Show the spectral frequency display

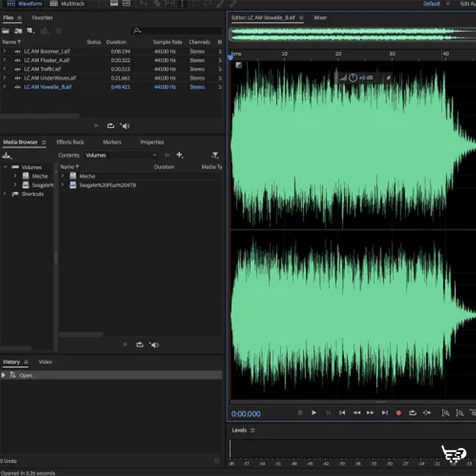tap(114, 4)
